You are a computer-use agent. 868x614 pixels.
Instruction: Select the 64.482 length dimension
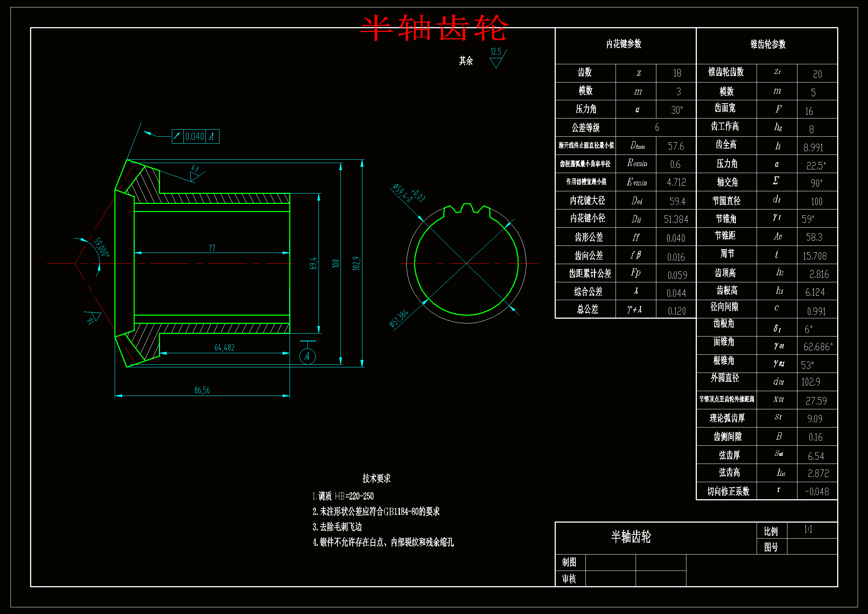click(x=224, y=347)
